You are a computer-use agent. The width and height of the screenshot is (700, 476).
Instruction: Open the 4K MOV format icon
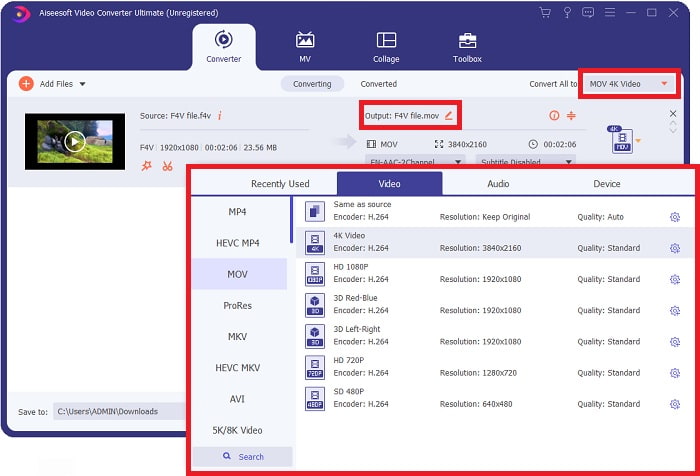[621, 140]
